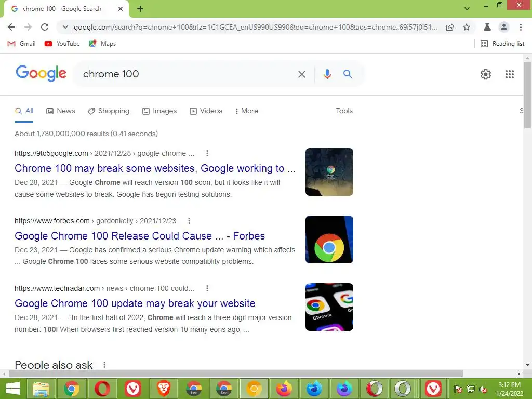Expand the site info chevron in address bar
The height and width of the screenshot is (399, 532).
click(65, 27)
